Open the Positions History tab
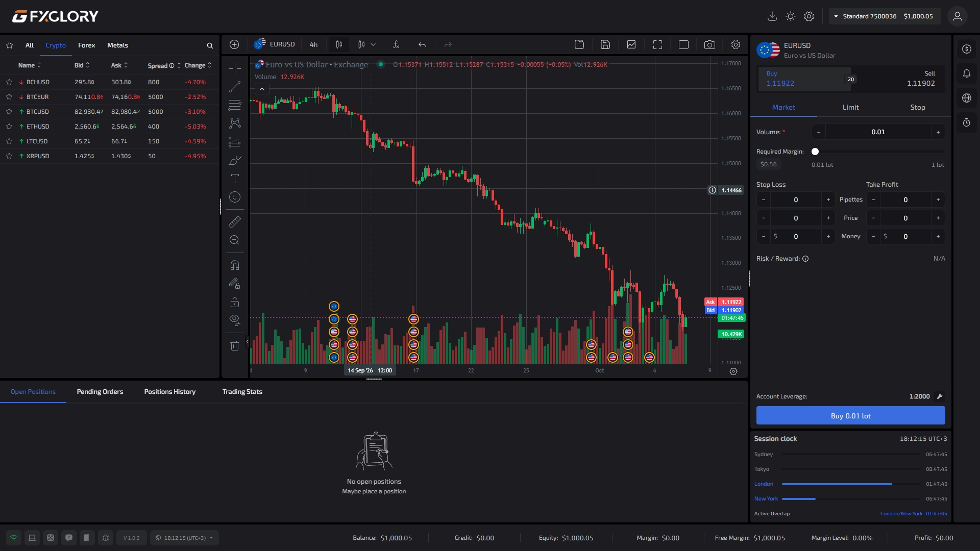Image resolution: width=980 pixels, height=551 pixels. click(x=170, y=392)
